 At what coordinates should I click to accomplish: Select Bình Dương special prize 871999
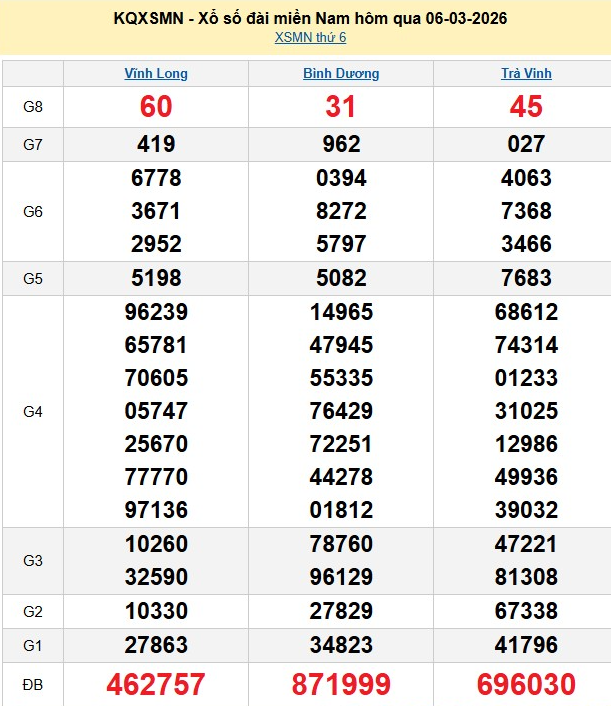point(341,684)
